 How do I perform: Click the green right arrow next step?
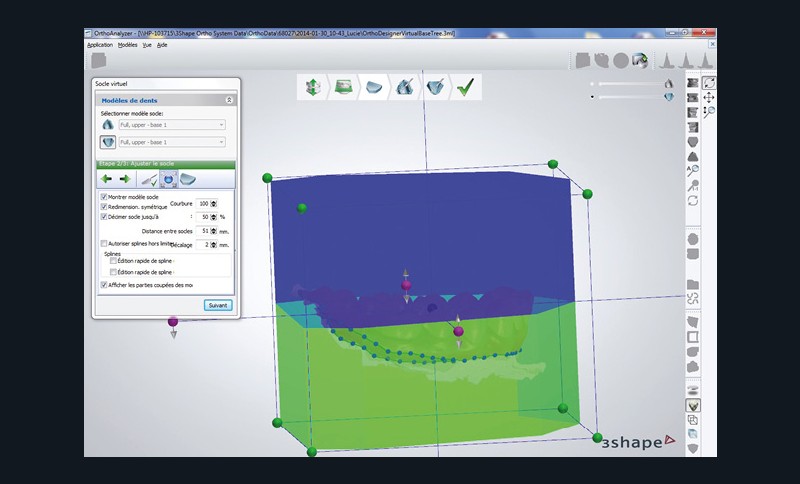(x=124, y=179)
